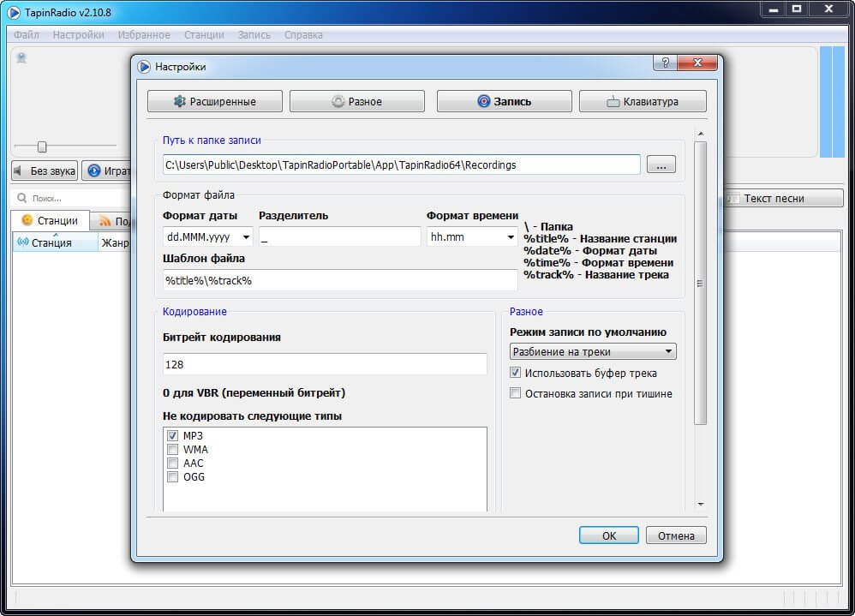Click the magnifier search icon
Screen dimensions: 855x616
(x=21, y=198)
